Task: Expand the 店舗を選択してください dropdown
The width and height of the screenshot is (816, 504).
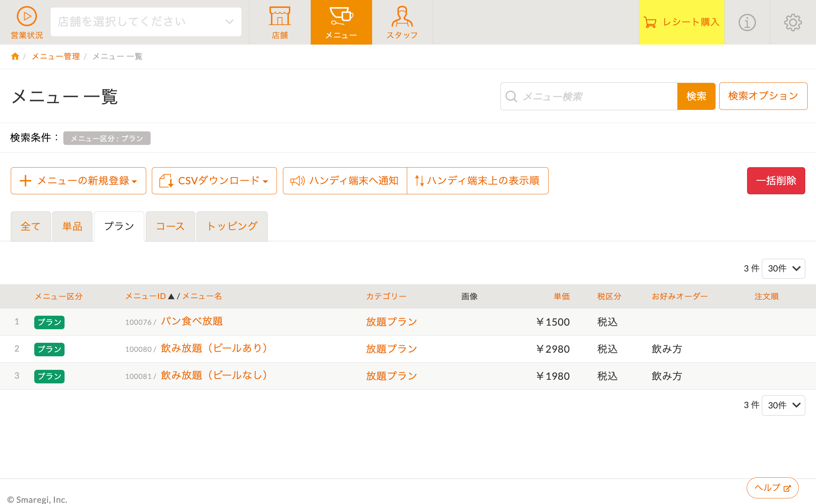Action: [x=146, y=22]
